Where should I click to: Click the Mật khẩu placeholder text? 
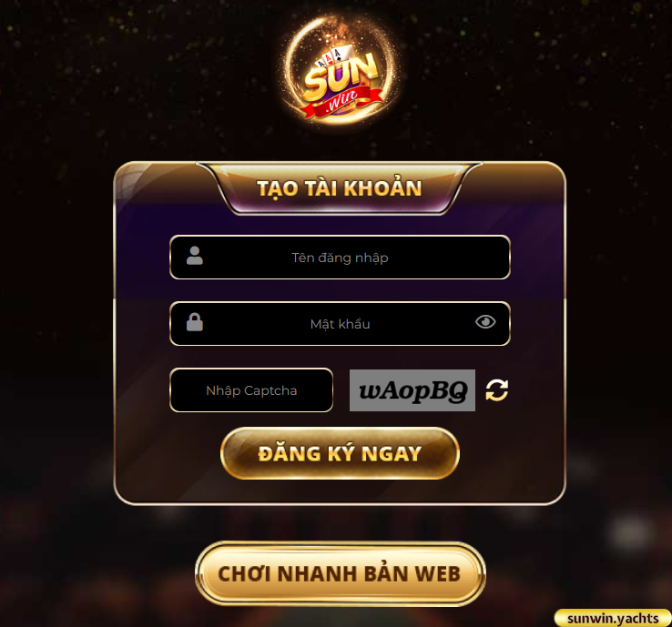[340, 324]
